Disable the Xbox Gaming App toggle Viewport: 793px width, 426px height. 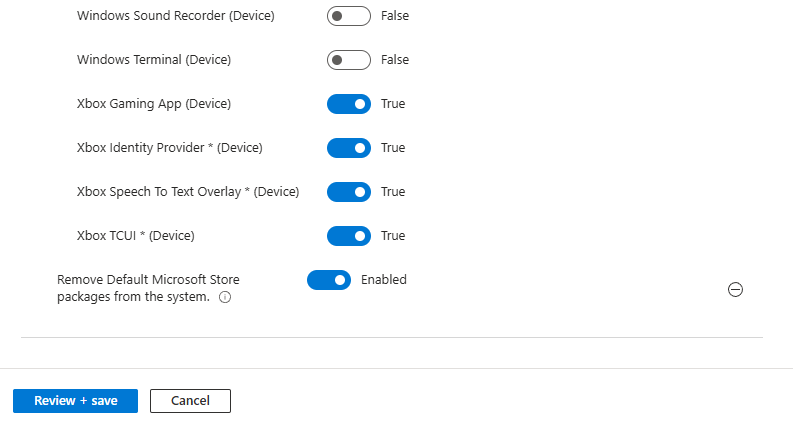[x=348, y=104]
